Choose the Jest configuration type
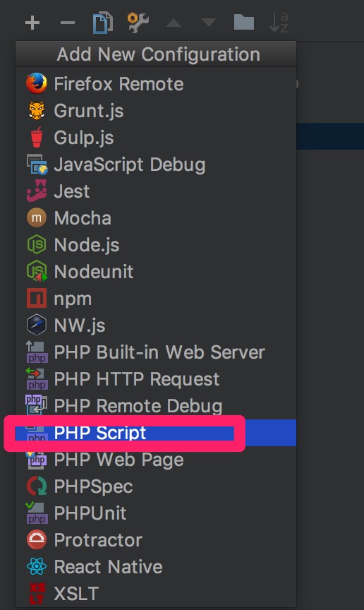Viewport: 364px width, 610px height. tap(156, 191)
